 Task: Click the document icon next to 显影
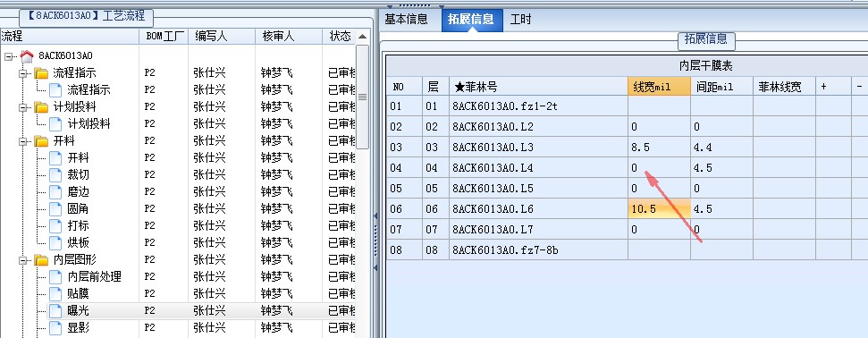tap(55, 327)
